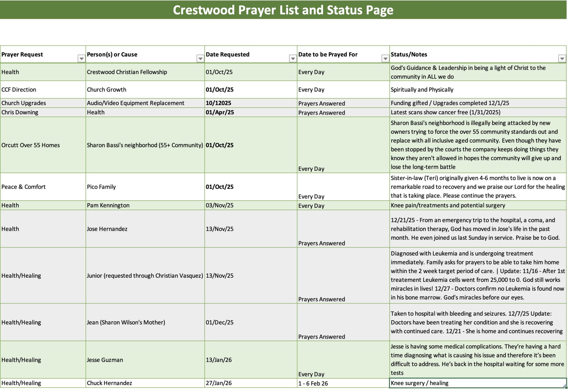Click the Pico Family cell
Screen dimensions: 568x392
click(x=101, y=187)
